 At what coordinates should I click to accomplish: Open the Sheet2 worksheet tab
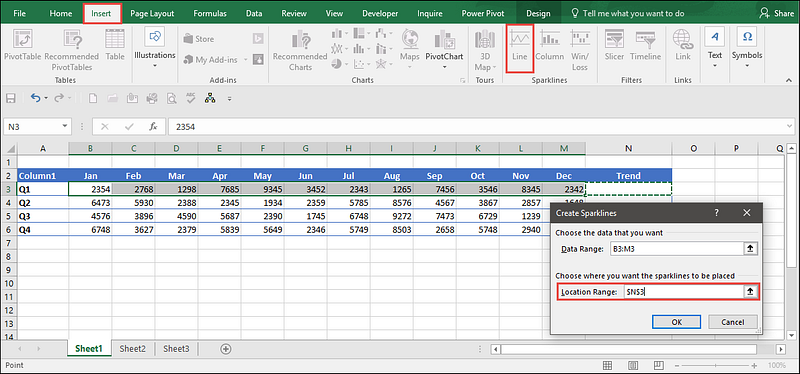click(133, 349)
